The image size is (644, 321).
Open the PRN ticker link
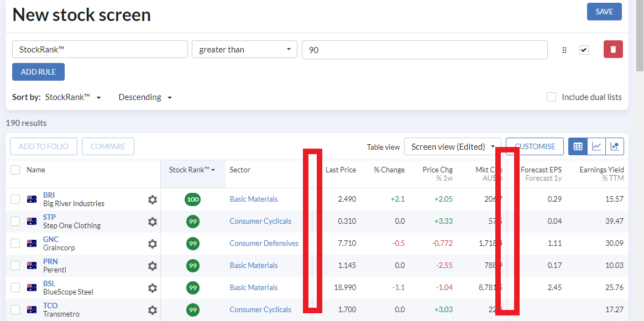pyautogui.click(x=50, y=261)
